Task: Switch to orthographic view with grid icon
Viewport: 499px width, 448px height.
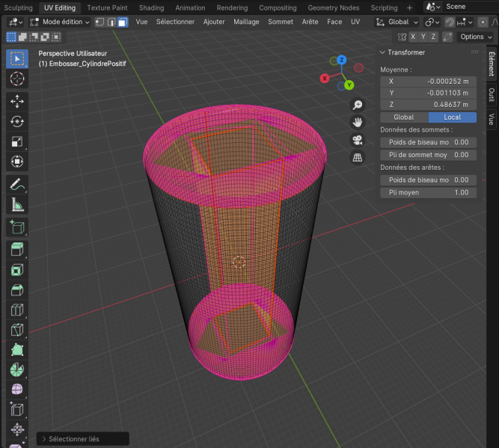Action: pyautogui.click(x=358, y=157)
